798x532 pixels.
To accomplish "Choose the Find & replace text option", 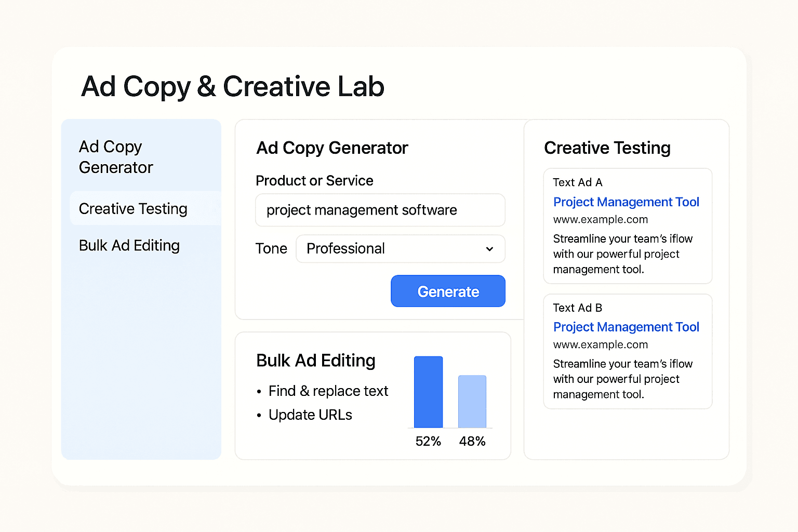I will pyautogui.click(x=328, y=391).
